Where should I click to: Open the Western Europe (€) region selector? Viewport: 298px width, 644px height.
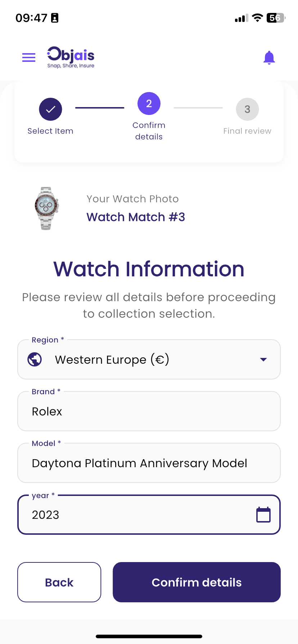click(x=144, y=359)
